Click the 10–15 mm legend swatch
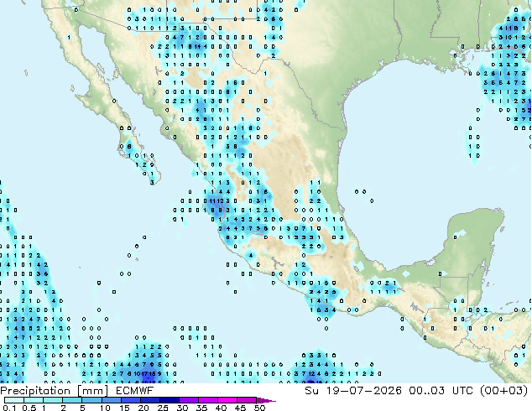The image size is (532, 411). 111,400
